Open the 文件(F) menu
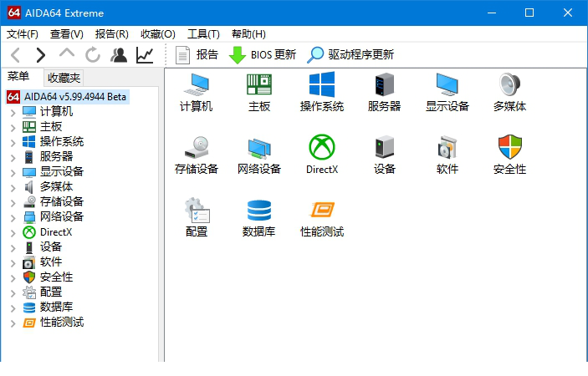 [23, 34]
